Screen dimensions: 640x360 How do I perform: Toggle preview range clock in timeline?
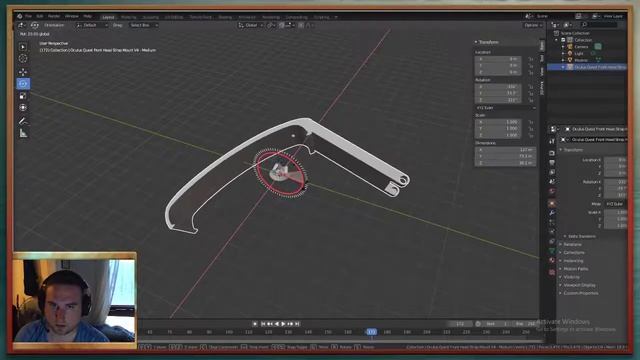click(478, 324)
